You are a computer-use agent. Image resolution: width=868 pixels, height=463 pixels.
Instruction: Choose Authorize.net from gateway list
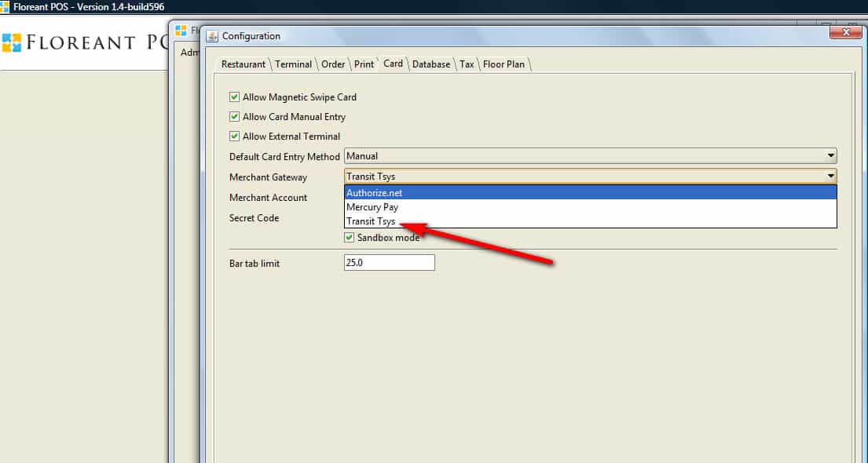[x=590, y=192]
